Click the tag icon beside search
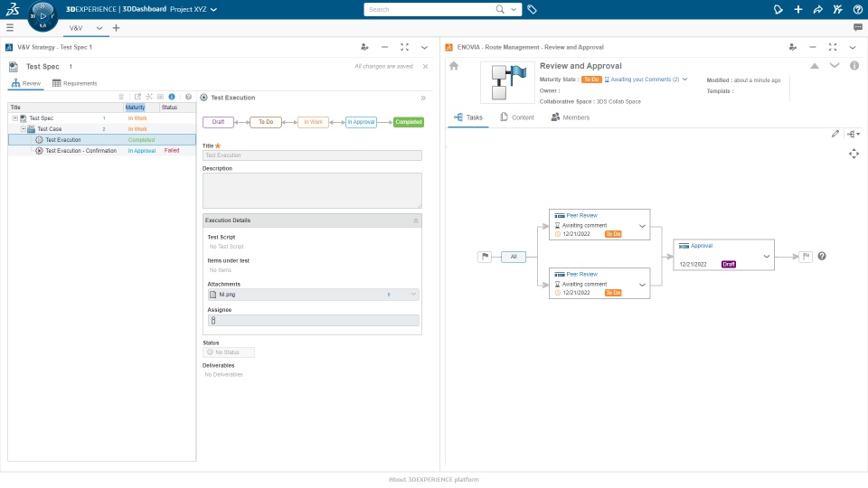This screenshot has width=868, height=488. tap(532, 9)
